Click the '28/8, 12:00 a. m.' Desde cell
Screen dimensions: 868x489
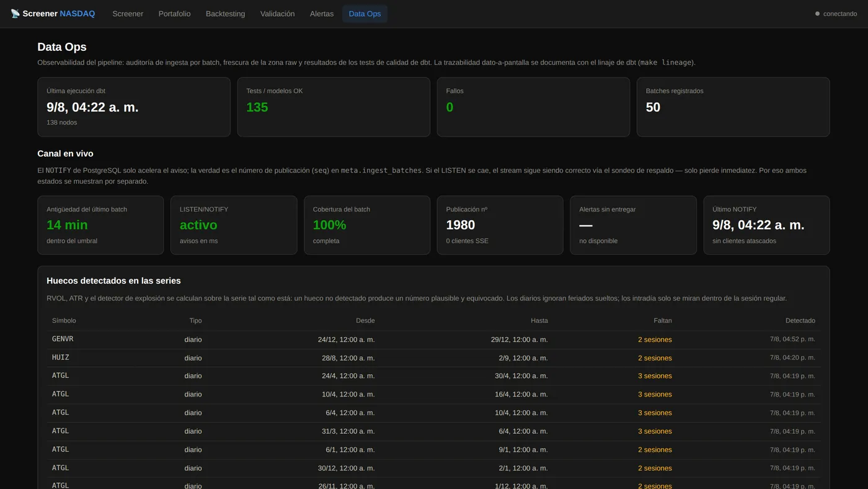(348, 358)
